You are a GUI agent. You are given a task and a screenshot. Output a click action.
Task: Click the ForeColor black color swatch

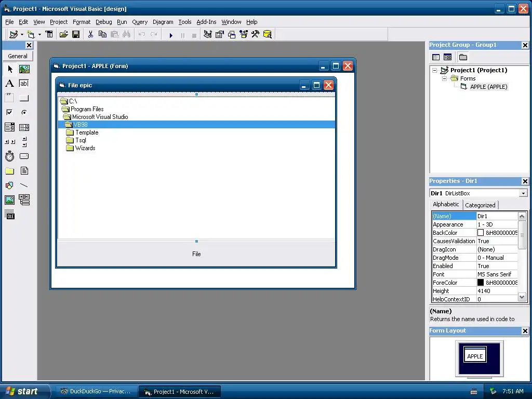[481, 283]
